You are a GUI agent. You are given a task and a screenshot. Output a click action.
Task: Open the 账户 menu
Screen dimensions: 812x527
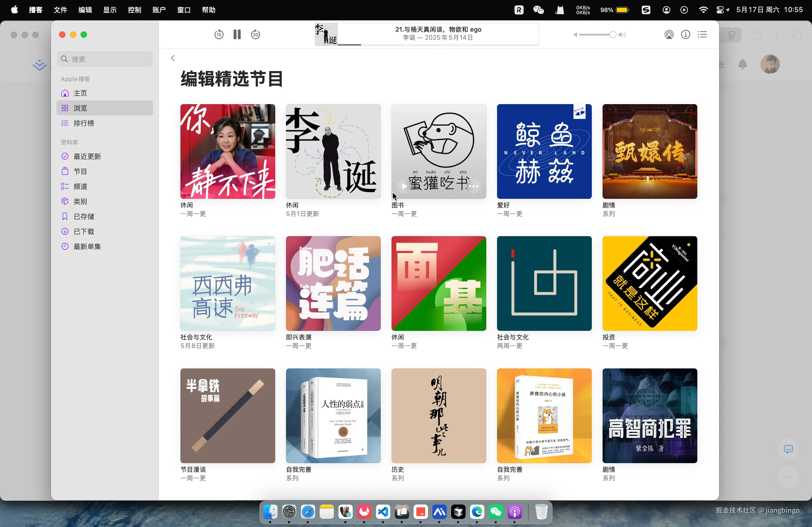point(158,10)
